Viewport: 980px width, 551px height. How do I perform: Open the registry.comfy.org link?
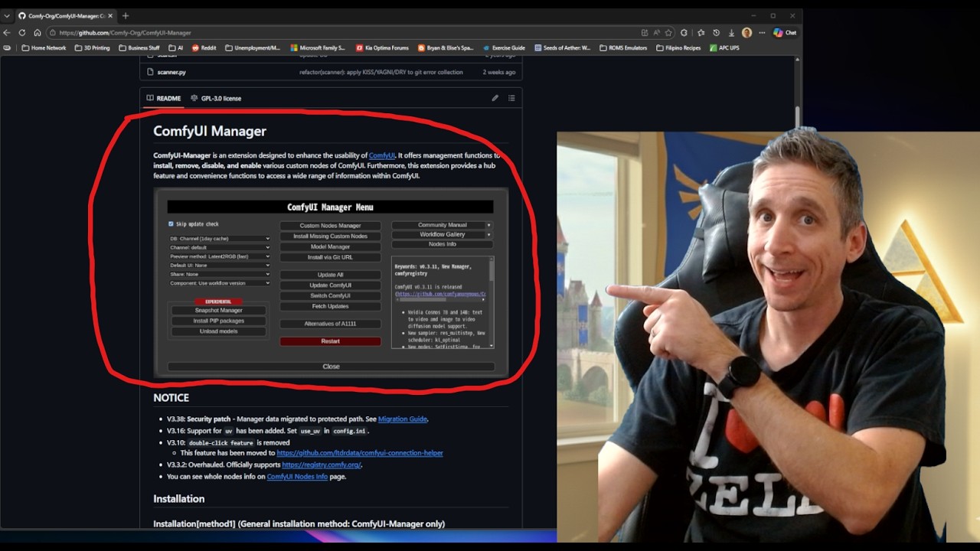point(321,465)
